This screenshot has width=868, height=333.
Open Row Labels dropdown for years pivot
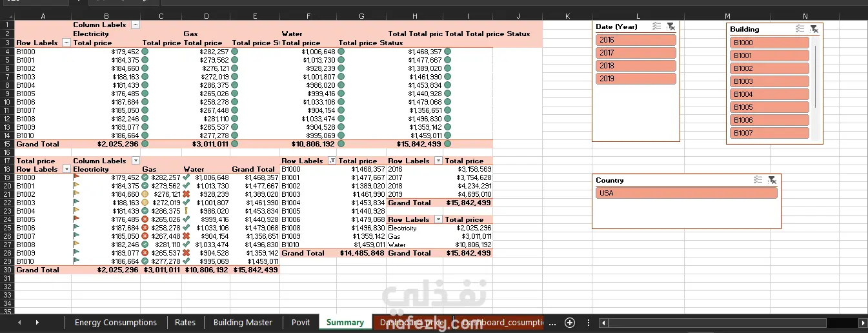[x=438, y=161]
